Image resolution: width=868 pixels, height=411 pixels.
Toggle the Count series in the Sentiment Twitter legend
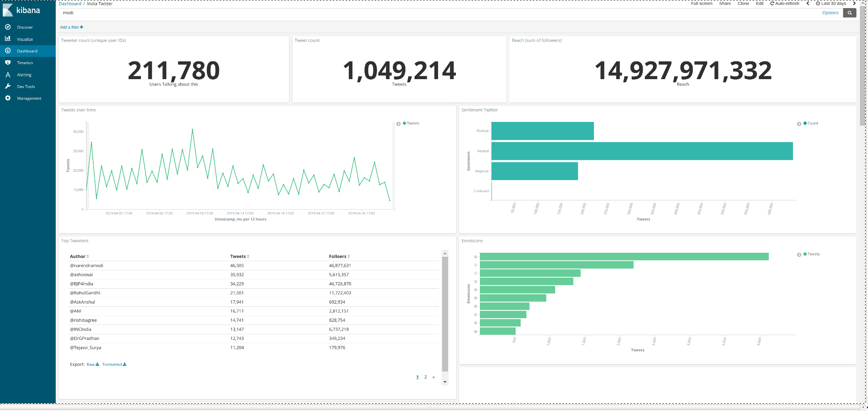(x=813, y=123)
